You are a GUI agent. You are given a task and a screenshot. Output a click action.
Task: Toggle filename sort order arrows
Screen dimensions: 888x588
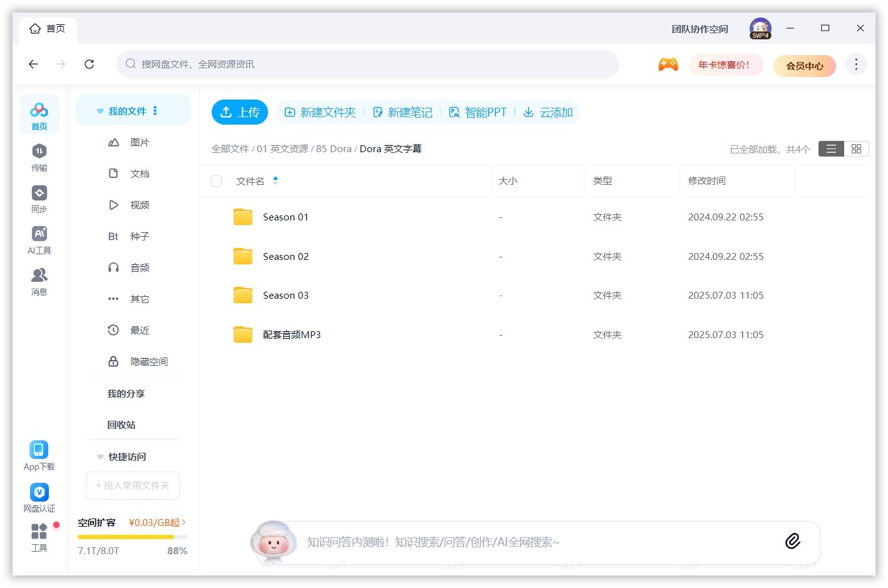click(276, 180)
